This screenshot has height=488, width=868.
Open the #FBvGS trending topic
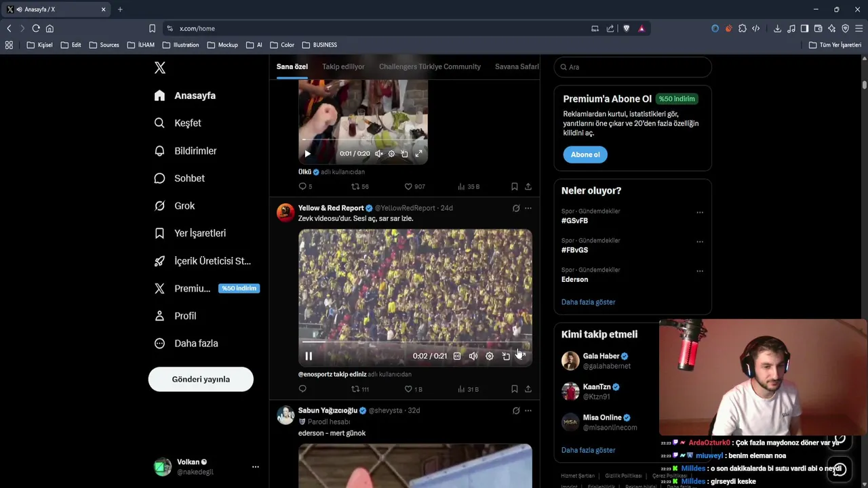pyautogui.click(x=574, y=250)
